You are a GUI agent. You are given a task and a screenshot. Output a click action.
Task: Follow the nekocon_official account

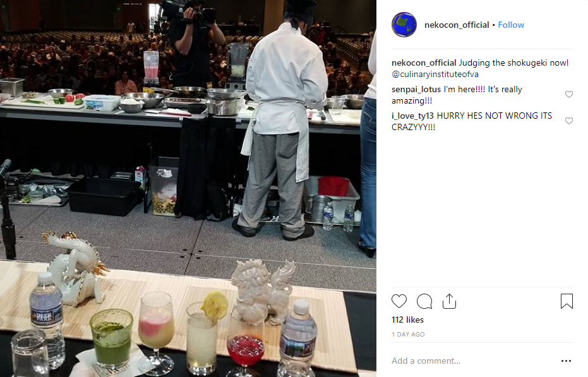pyautogui.click(x=511, y=25)
